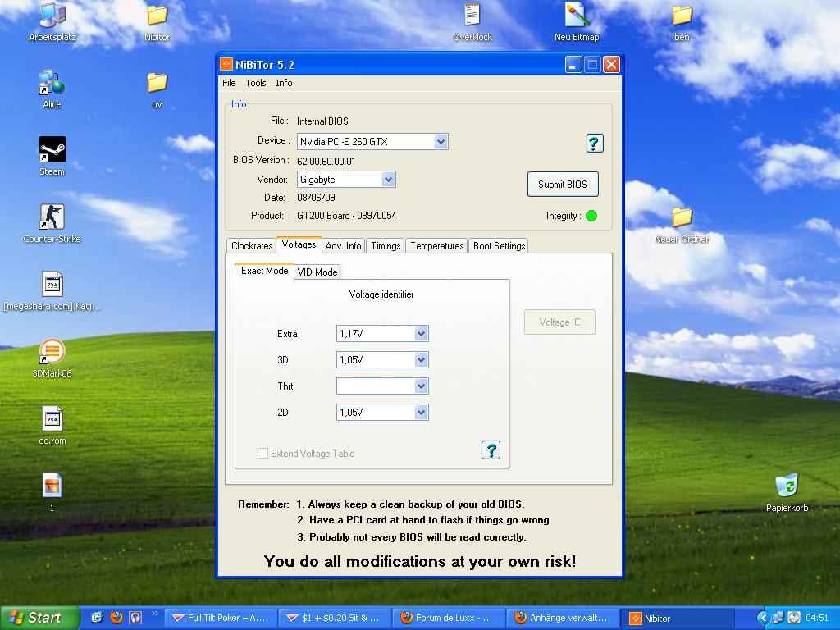Open the 2D voltage dropdown

pos(421,412)
